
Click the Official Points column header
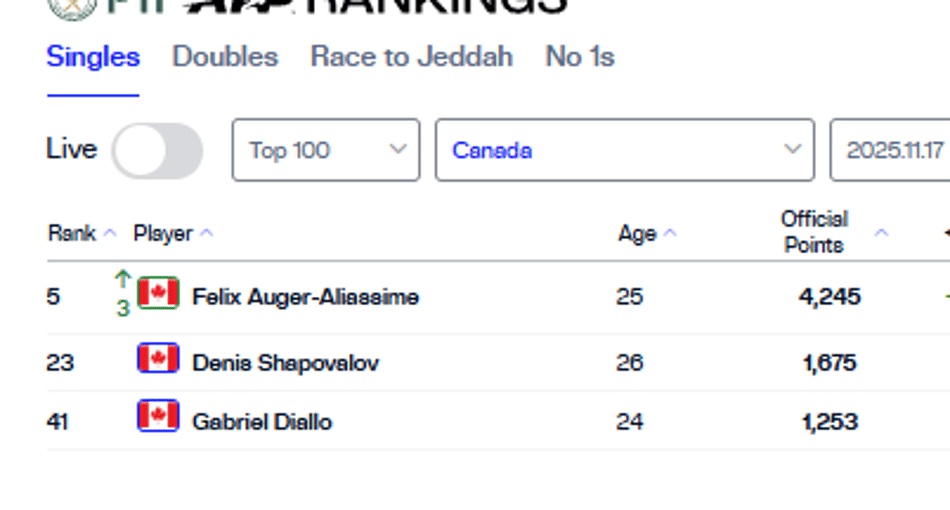click(x=814, y=232)
